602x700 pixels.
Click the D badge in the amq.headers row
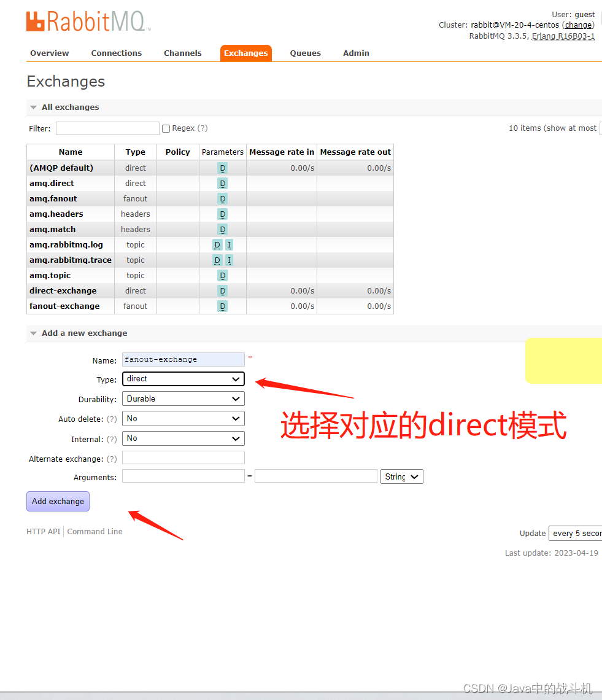222,214
